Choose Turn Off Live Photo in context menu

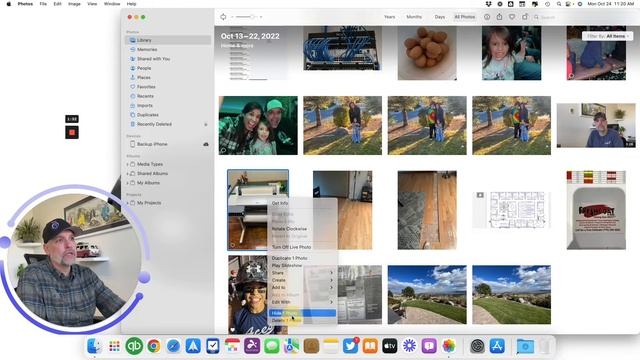pyautogui.click(x=302, y=247)
